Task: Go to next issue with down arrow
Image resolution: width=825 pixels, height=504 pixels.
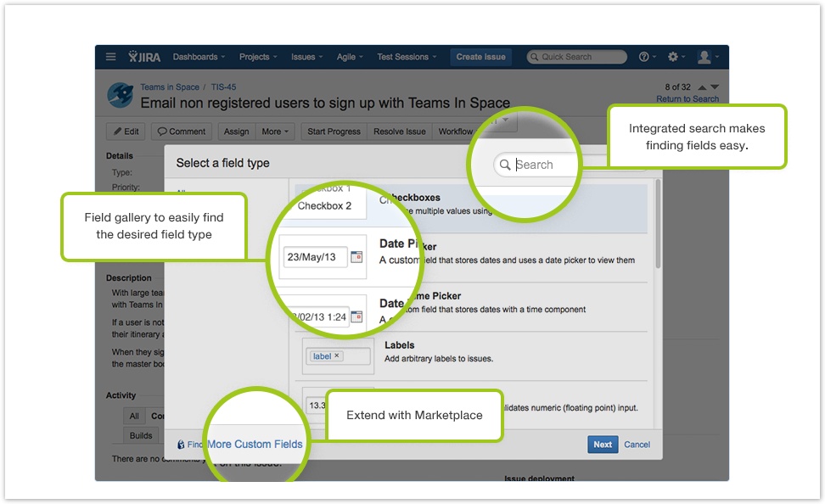Action: click(x=714, y=87)
